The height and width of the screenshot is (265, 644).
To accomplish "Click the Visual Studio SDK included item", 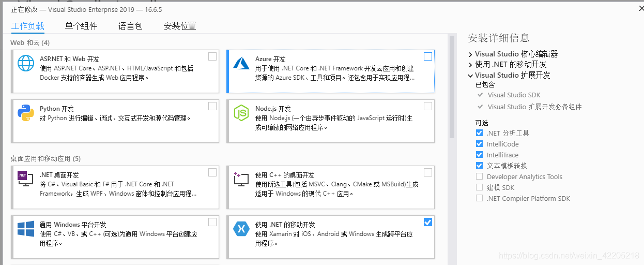I will (x=514, y=95).
